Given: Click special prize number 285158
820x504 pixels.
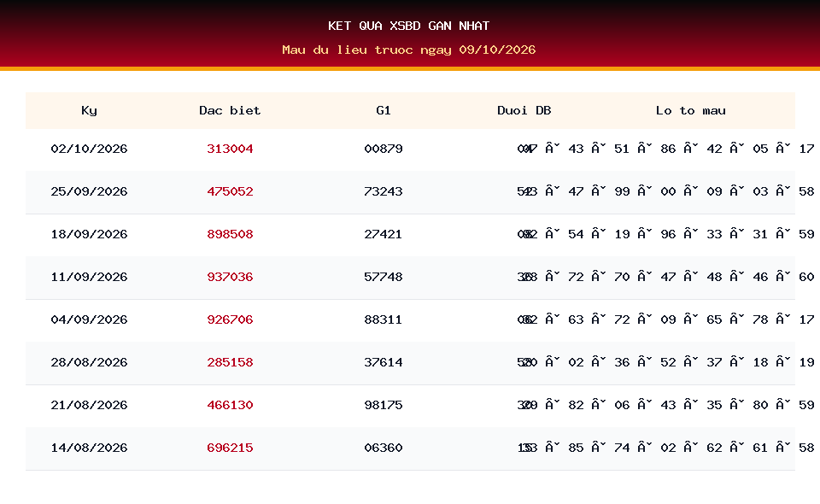Looking at the screenshot, I should pos(230,362).
